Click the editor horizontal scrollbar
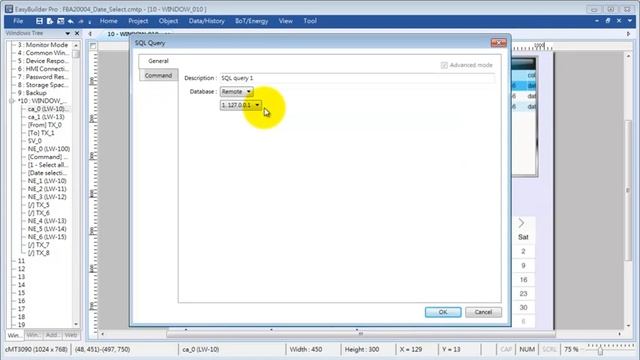The height and width of the screenshot is (360, 640). [x=361, y=334]
